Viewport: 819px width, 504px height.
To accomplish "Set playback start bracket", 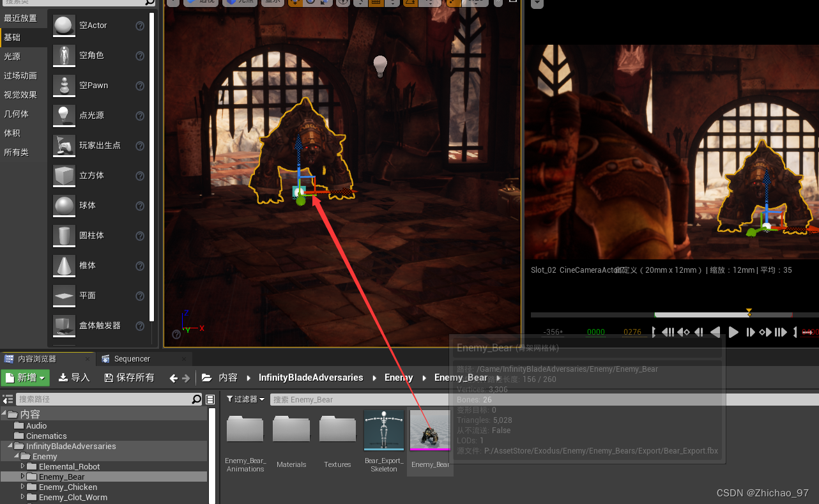I will 654,332.
